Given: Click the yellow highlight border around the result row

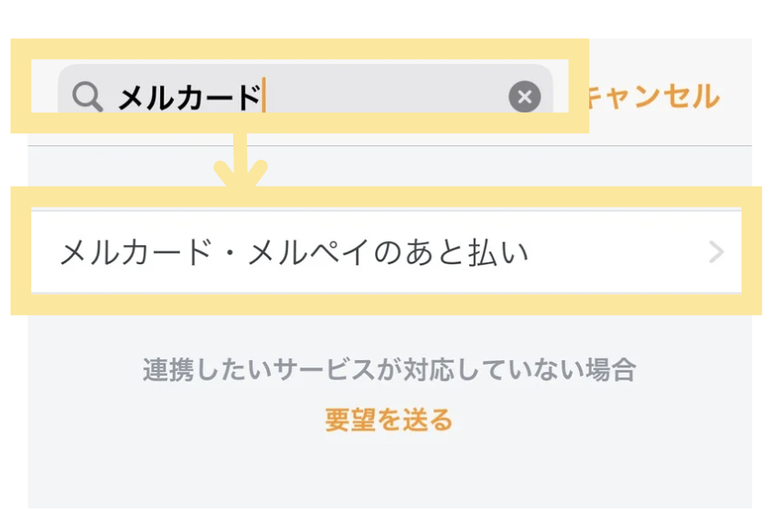Looking at the screenshot, I should coord(384,304).
